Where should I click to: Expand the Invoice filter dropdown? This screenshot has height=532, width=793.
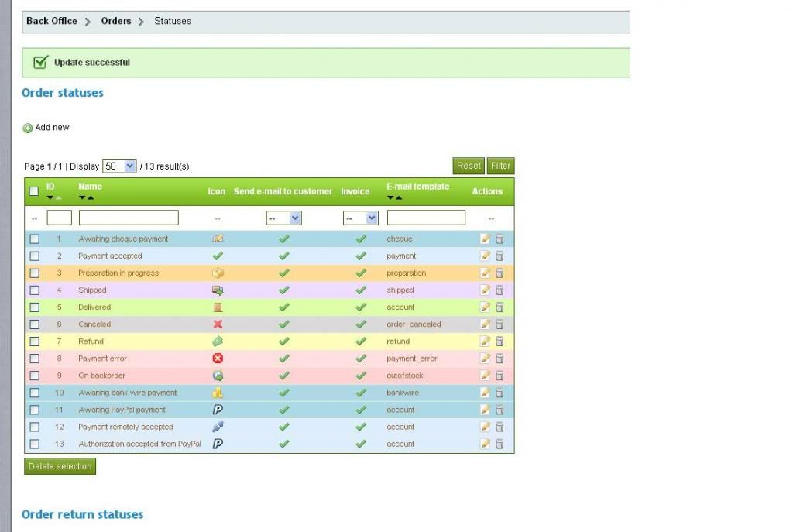[360, 218]
